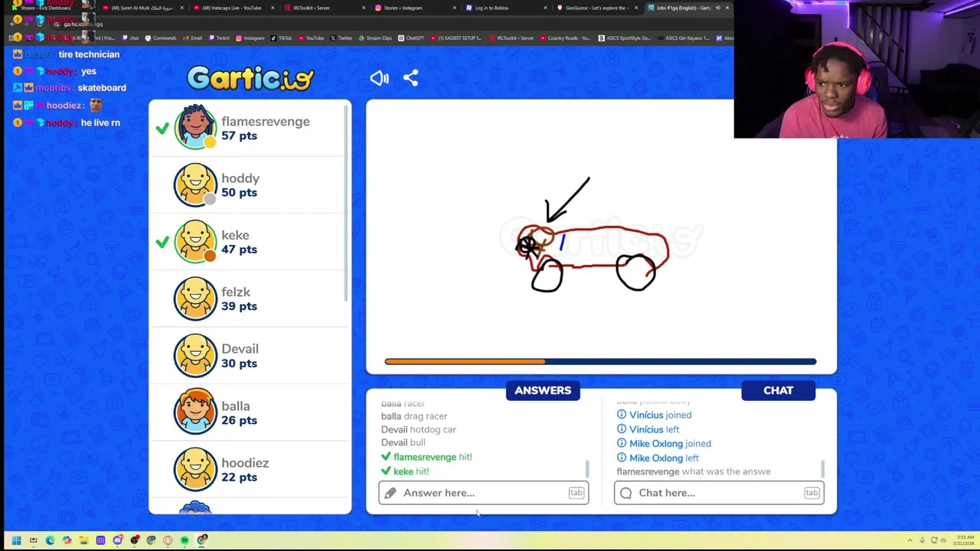Click the tab key hint in the chat field
This screenshot has height=551, width=980.
(812, 493)
